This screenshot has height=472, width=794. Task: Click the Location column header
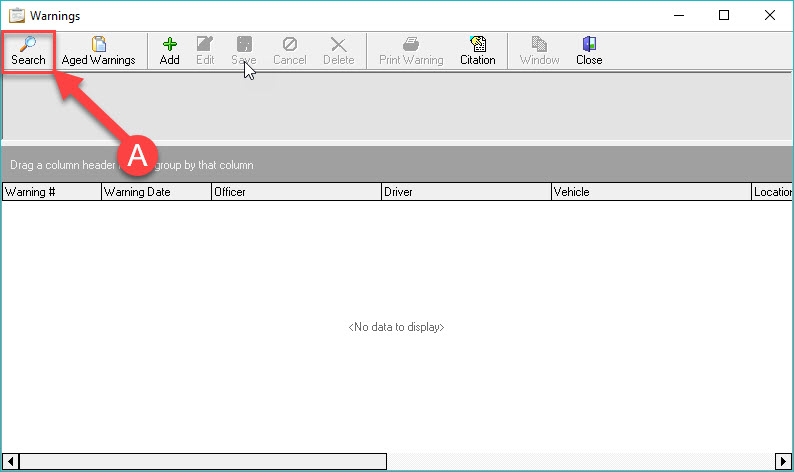(772, 192)
